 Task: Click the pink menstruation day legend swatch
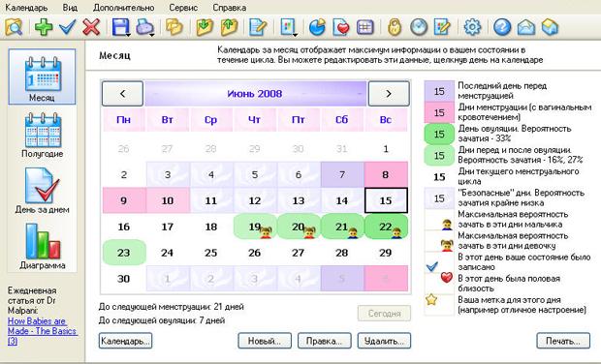pos(439,112)
